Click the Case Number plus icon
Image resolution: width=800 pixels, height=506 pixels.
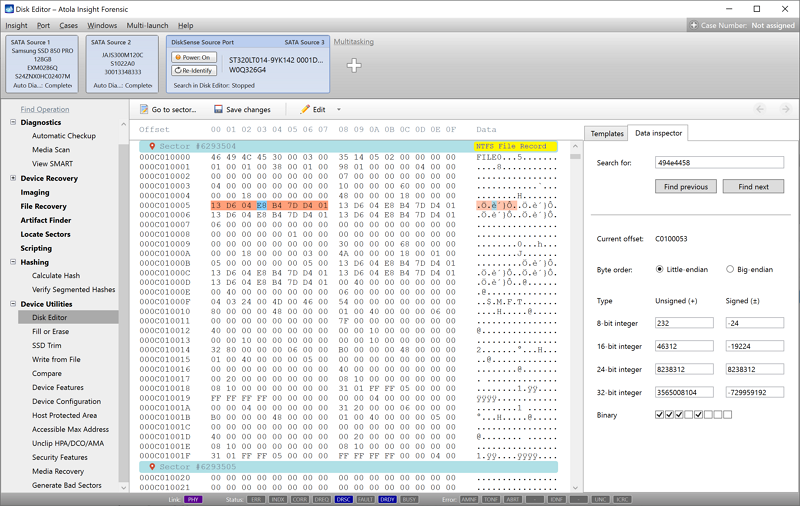693,25
